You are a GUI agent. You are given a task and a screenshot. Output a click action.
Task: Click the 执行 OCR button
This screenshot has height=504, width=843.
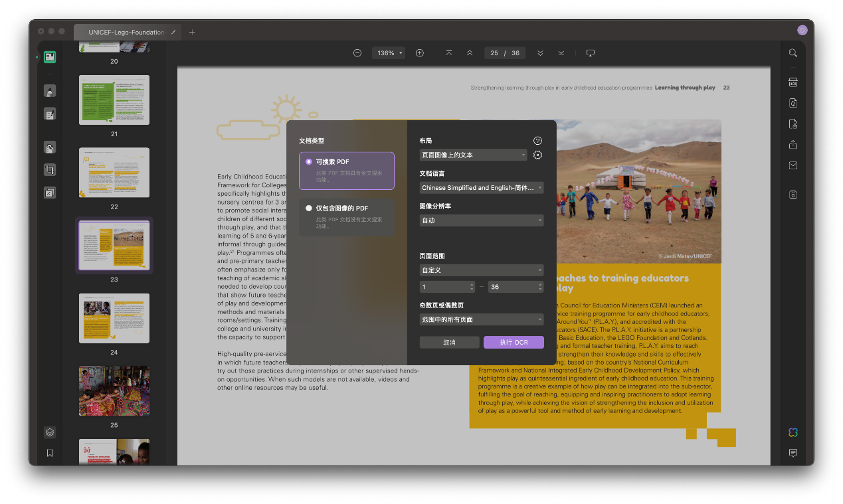point(514,343)
